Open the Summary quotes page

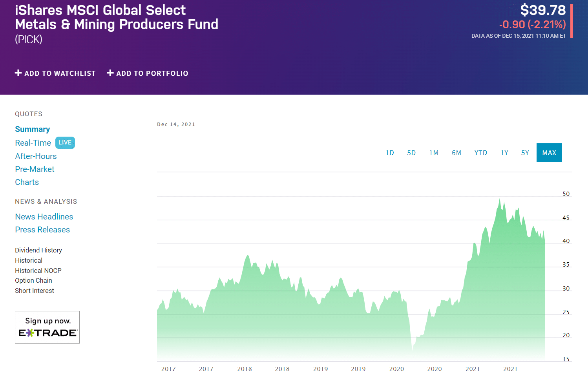(x=33, y=129)
